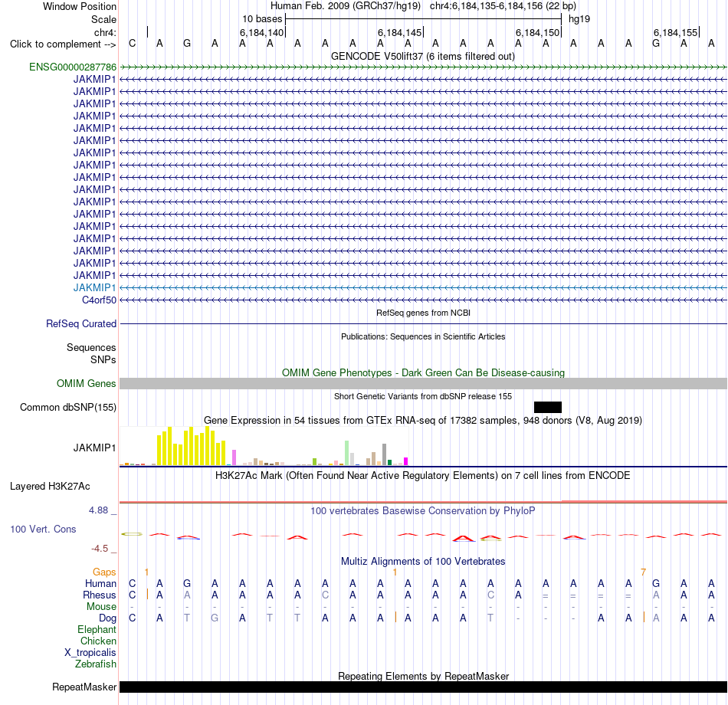Click the JAKMIP1 label beside the GTEx chart

point(94,448)
